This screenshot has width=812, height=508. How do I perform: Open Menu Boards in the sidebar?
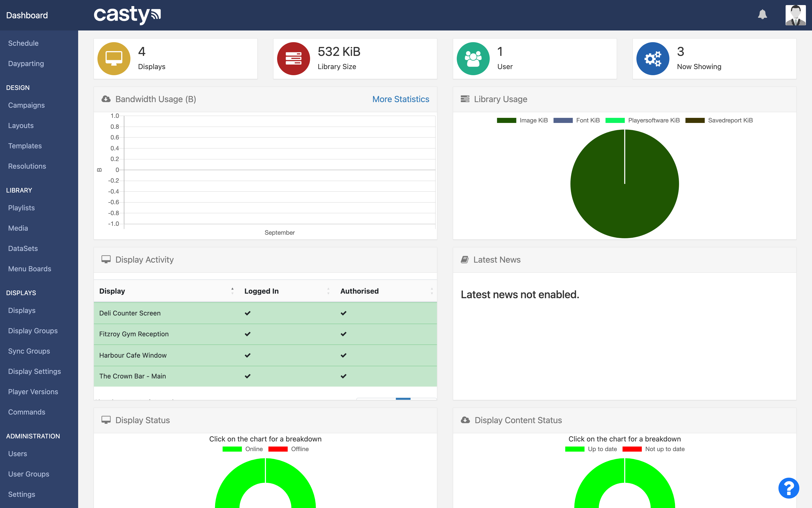tap(29, 269)
